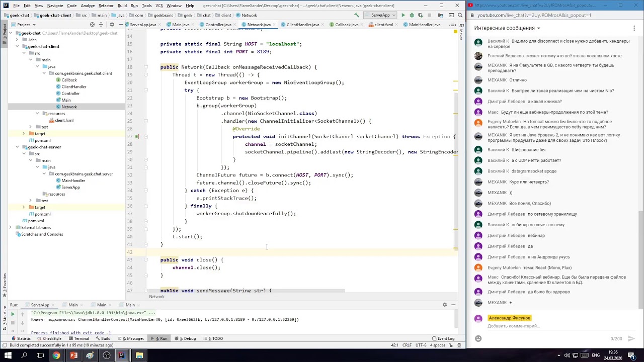
Task: Open Run panel settings gear icon
Action: 444,305
